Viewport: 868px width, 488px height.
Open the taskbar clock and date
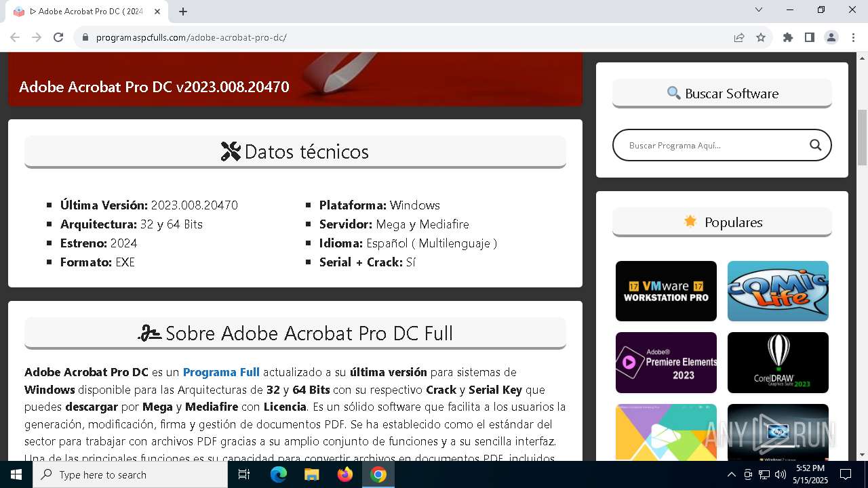click(810, 474)
